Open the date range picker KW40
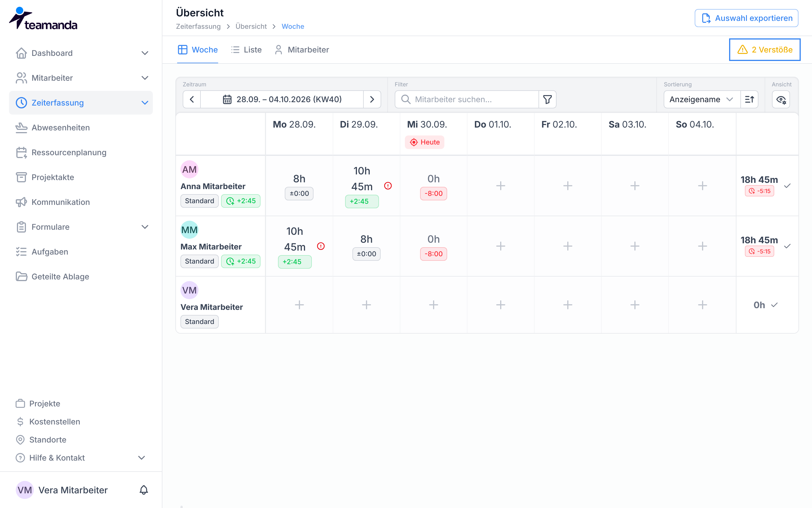The height and width of the screenshot is (508, 812). click(x=282, y=99)
